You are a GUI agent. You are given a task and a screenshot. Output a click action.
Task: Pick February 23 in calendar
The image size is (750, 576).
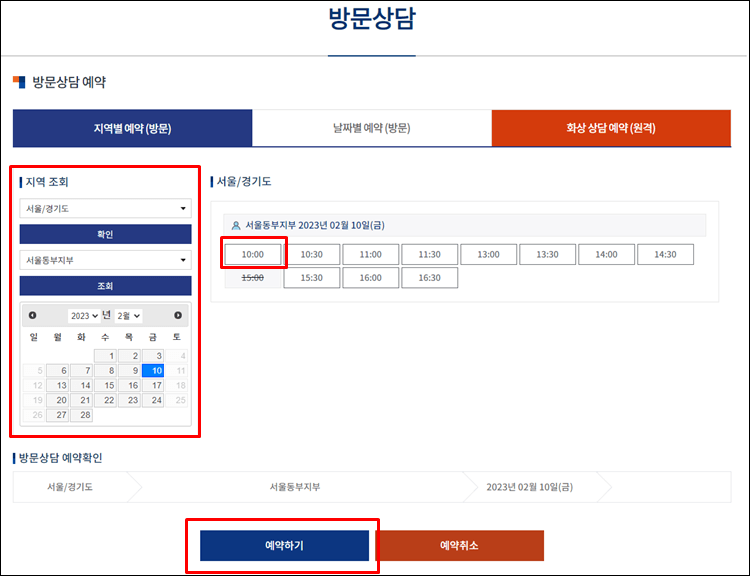(x=129, y=400)
